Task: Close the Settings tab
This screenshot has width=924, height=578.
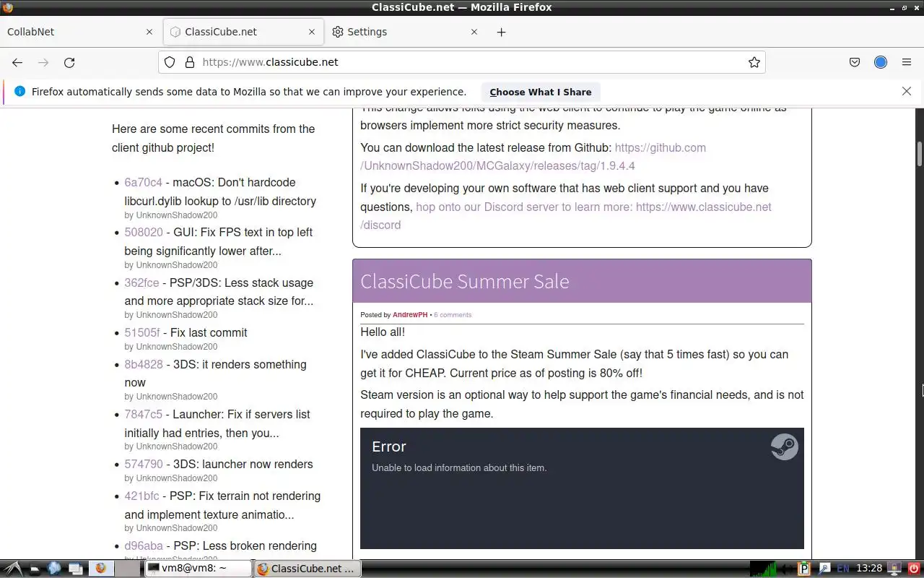Action: pos(474,32)
